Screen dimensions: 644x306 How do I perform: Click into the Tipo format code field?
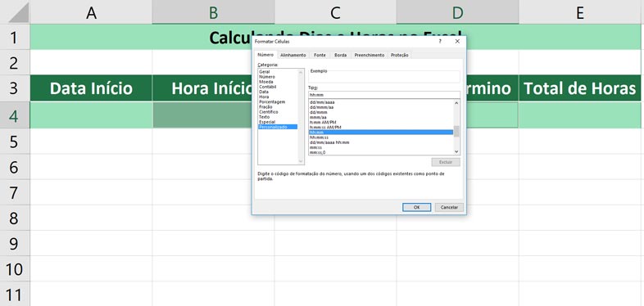[x=384, y=95]
